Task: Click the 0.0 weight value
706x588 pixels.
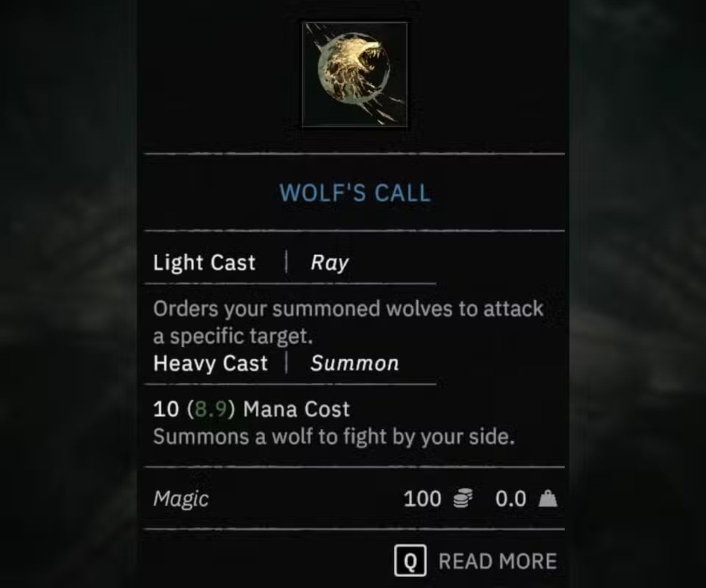Action: tap(511, 499)
